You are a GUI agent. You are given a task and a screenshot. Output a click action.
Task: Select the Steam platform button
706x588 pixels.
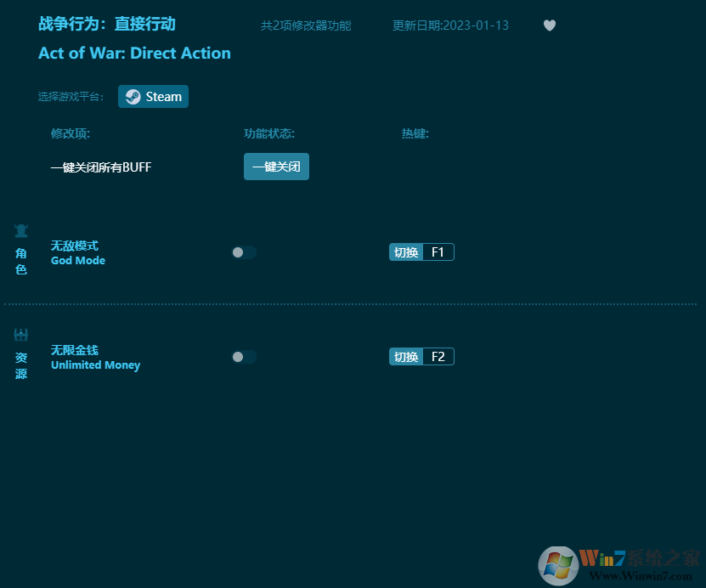153,97
